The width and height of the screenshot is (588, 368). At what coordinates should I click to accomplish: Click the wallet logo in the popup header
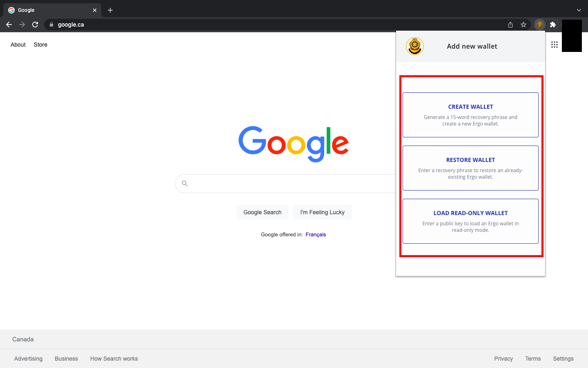tap(415, 46)
